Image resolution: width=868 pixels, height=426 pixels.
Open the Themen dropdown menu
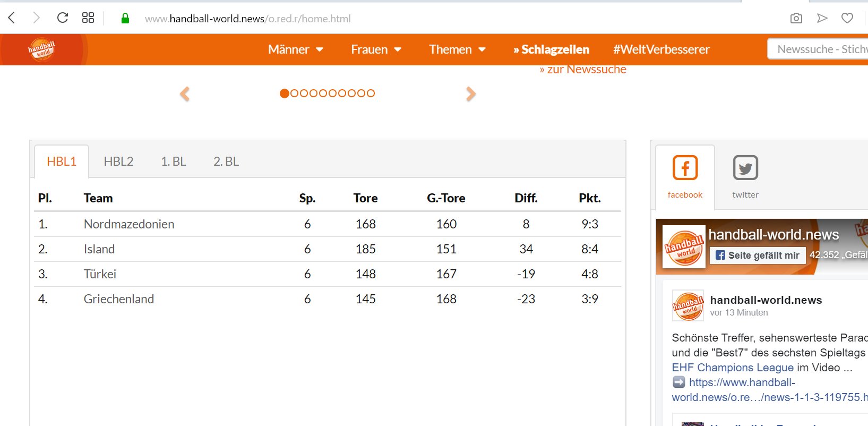[x=457, y=49]
